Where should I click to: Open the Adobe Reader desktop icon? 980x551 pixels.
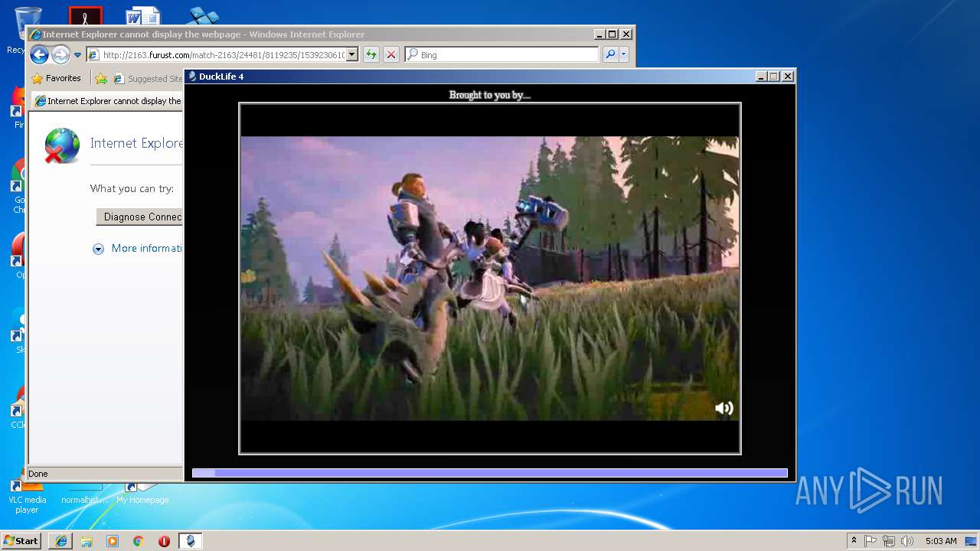click(x=85, y=15)
